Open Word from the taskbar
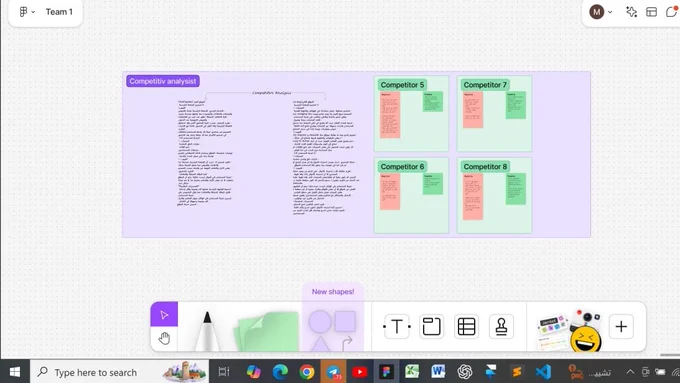Screen dimensions: 680x383 (438, 372)
